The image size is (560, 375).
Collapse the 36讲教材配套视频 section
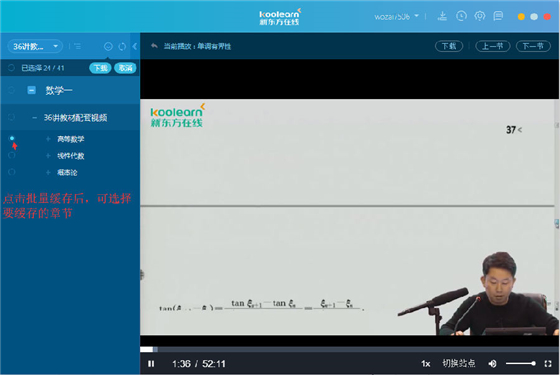coord(35,118)
